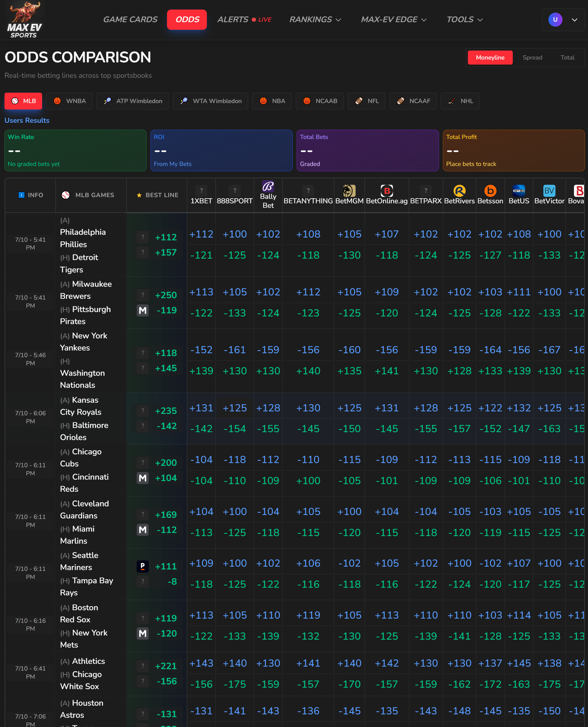Switch to the Spread bet type

tap(532, 58)
